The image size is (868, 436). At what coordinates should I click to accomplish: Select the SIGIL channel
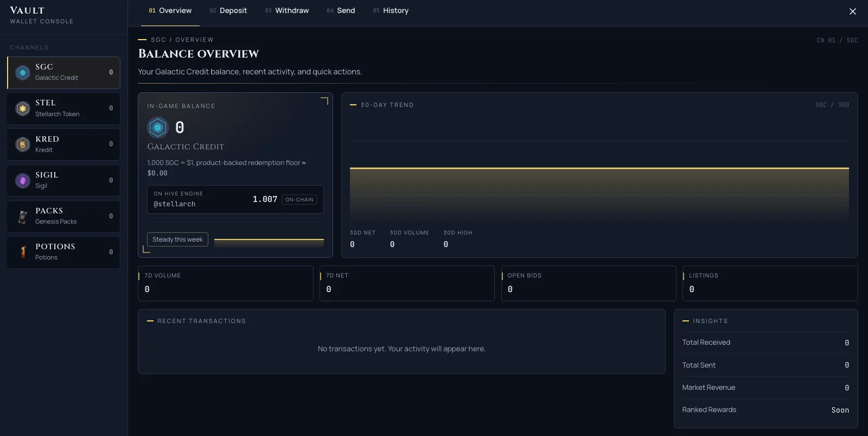(63, 180)
